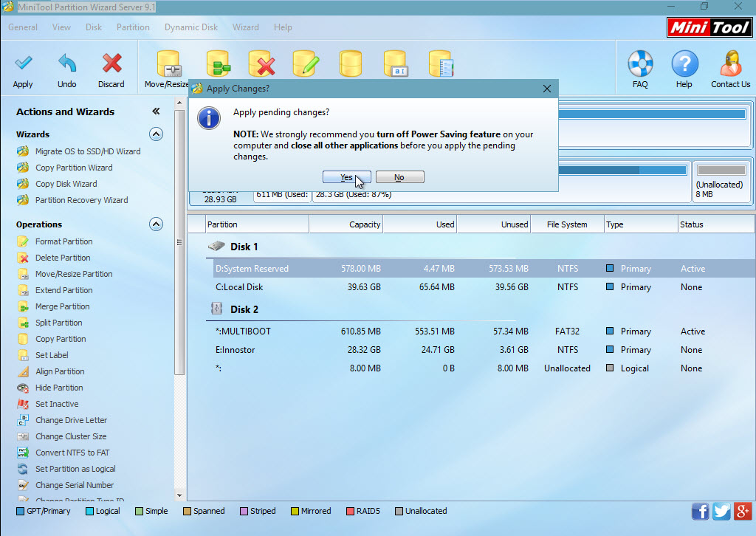Click the Discard red X icon

[x=111, y=63]
